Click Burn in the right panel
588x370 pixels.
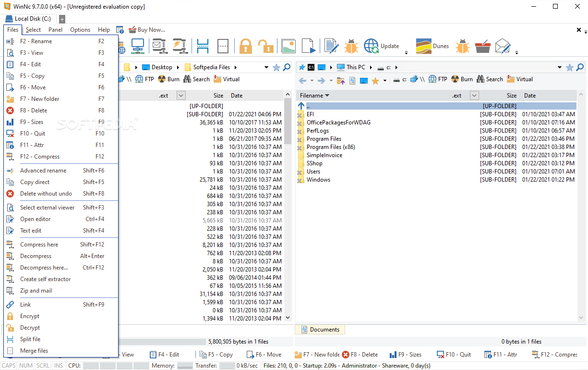pyautogui.click(x=461, y=79)
